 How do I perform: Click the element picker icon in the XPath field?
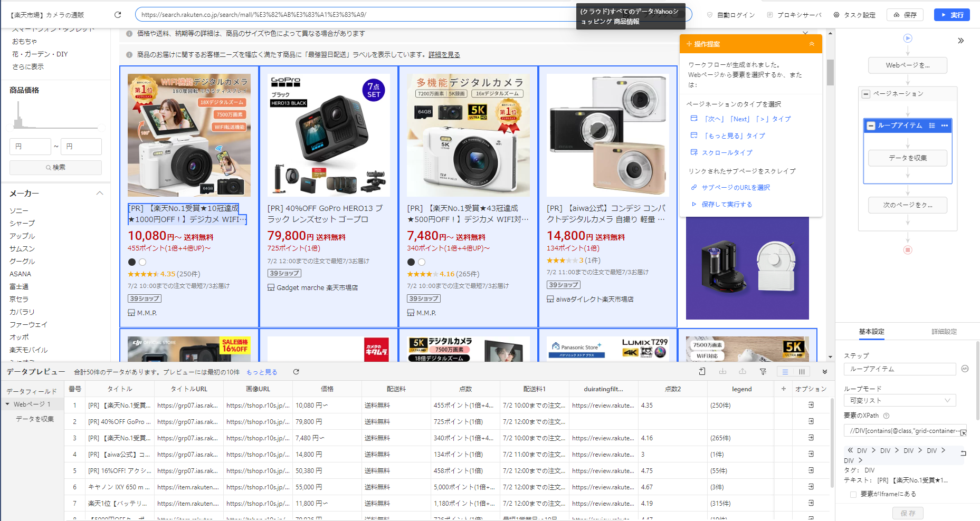tap(963, 432)
